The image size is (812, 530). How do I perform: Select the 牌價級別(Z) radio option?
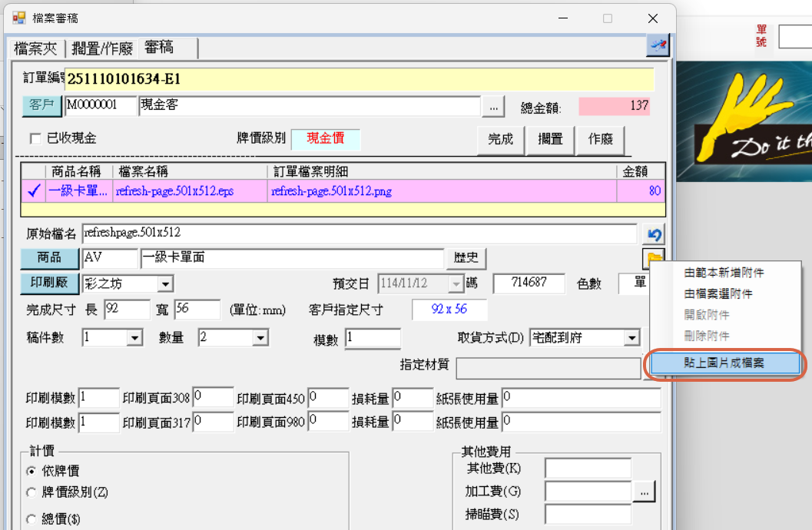[x=31, y=492]
